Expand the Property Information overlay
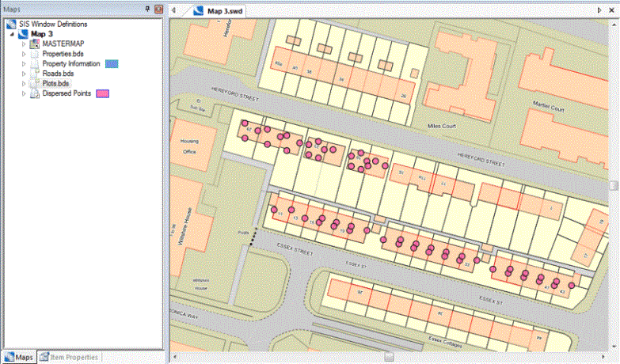Viewport: 620px width, 364px height. coord(24,63)
